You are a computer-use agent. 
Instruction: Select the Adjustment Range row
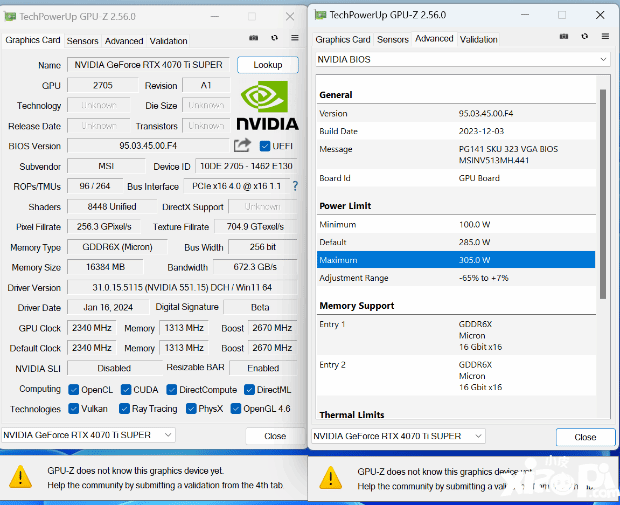click(x=456, y=278)
